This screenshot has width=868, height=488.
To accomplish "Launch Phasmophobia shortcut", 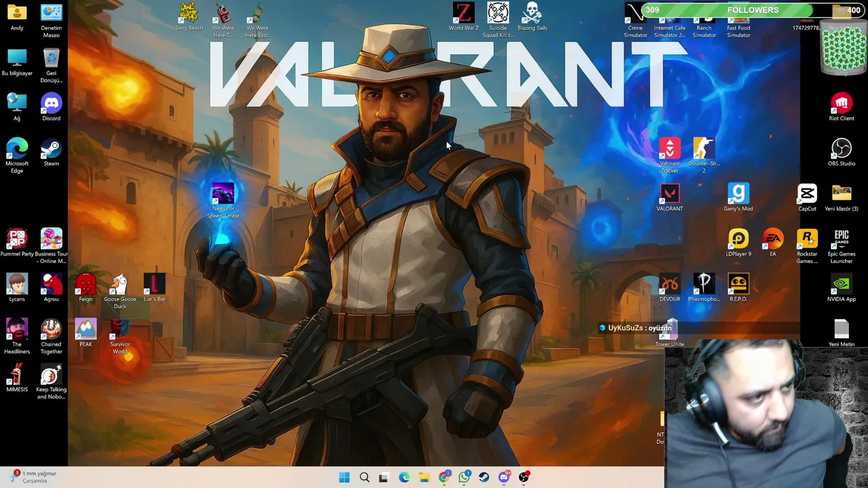I will 704,289.
